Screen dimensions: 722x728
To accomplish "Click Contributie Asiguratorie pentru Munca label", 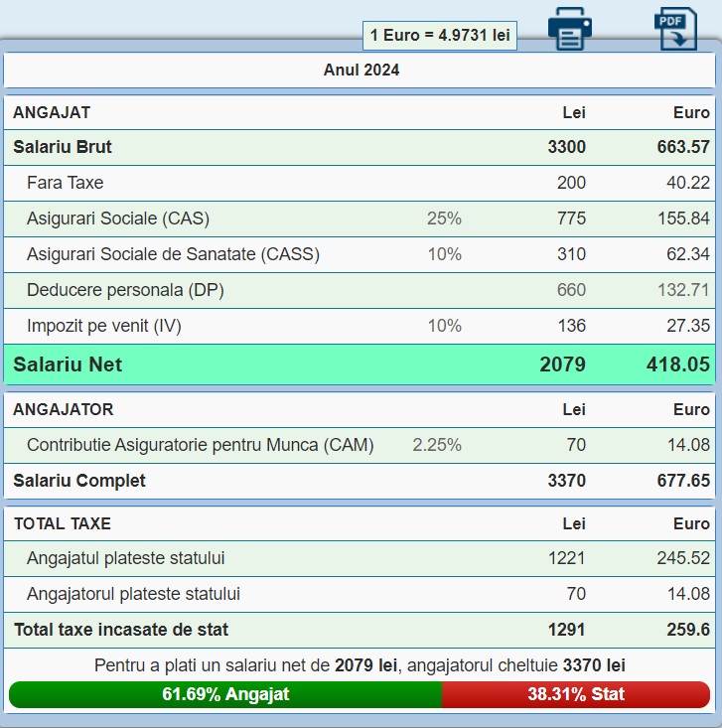I will (x=201, y=445).
